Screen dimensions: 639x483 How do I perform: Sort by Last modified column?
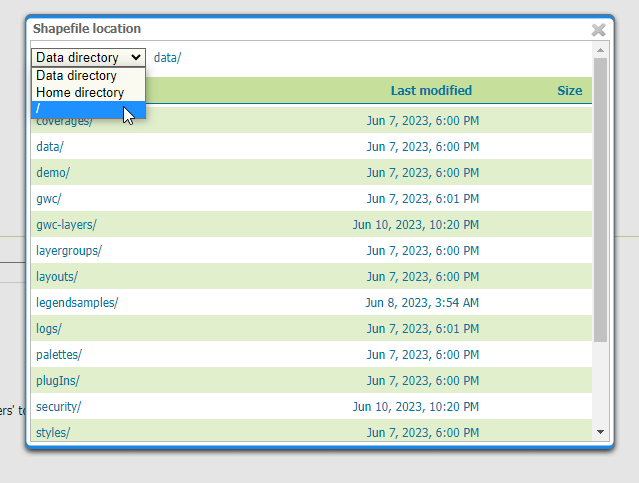[431, 91]
